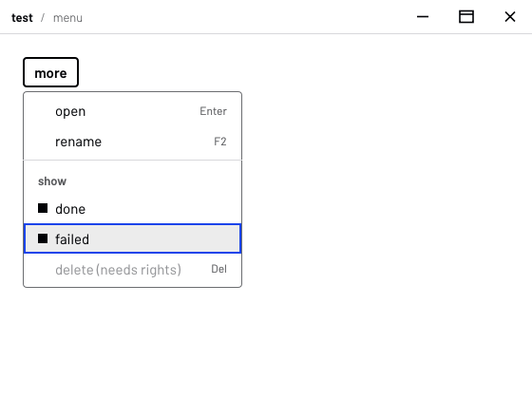Minimize the window
The height and width of the screenshot is (399, 532).
point(423,17)
